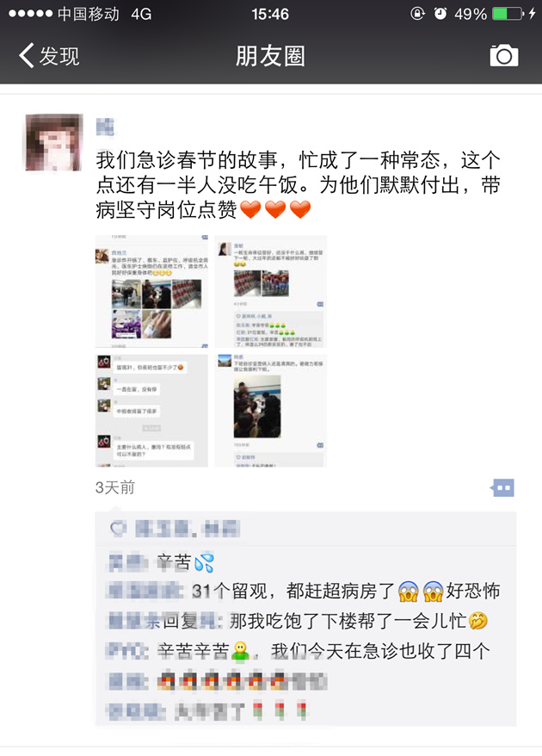Tap the post text about 急诊春节的故事
The width and height of the screenshot is (542, 756).
[299, 184]
